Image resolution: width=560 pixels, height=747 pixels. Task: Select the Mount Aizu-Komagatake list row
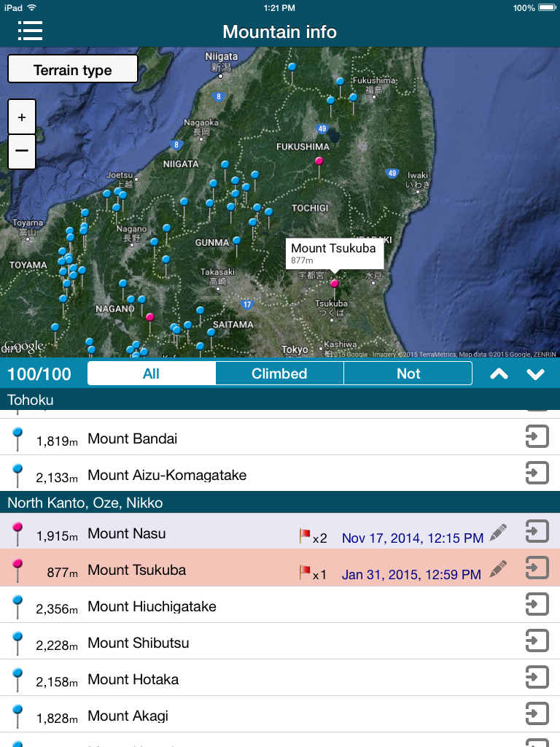[x=280, y=473]
